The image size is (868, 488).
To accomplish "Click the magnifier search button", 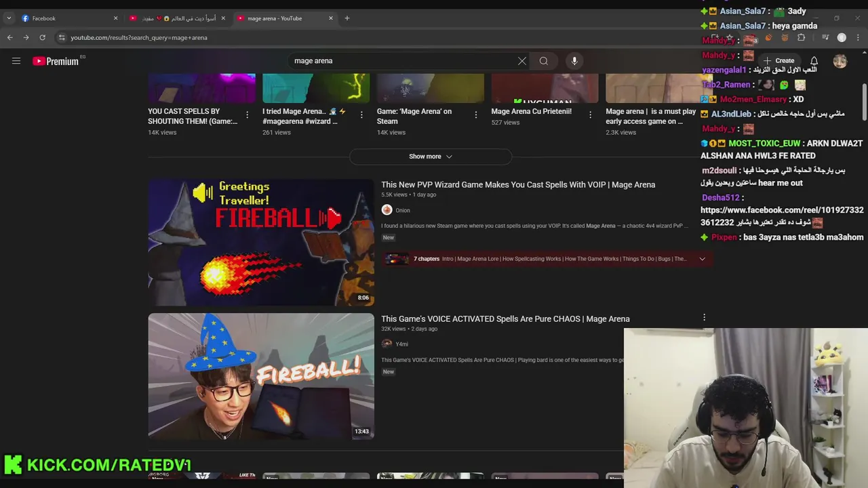I will [544, 61].
